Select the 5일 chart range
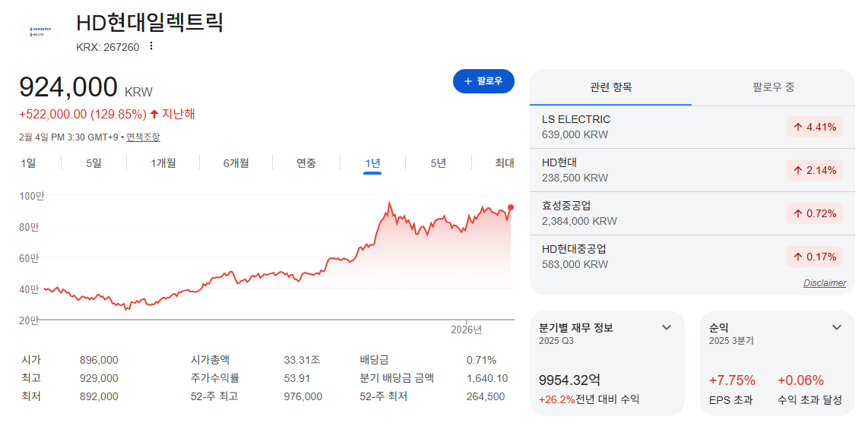This screenshot has width=868, height=429. click(93, 163)
